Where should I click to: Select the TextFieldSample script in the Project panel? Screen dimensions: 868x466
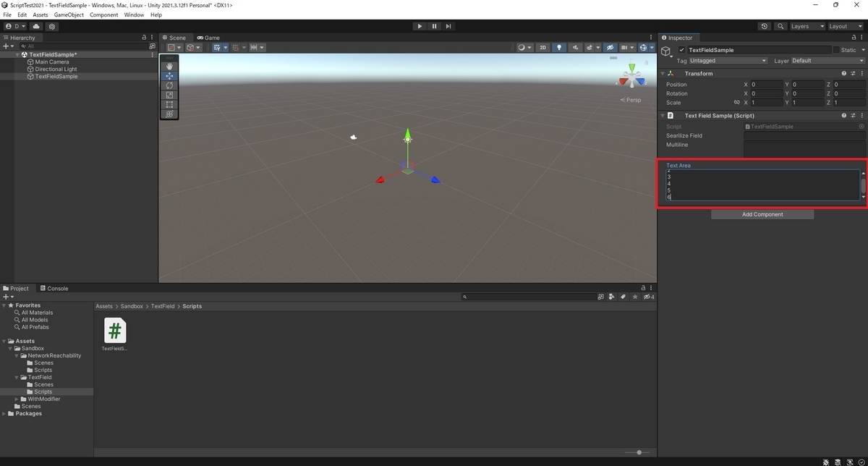pos(114,331)
